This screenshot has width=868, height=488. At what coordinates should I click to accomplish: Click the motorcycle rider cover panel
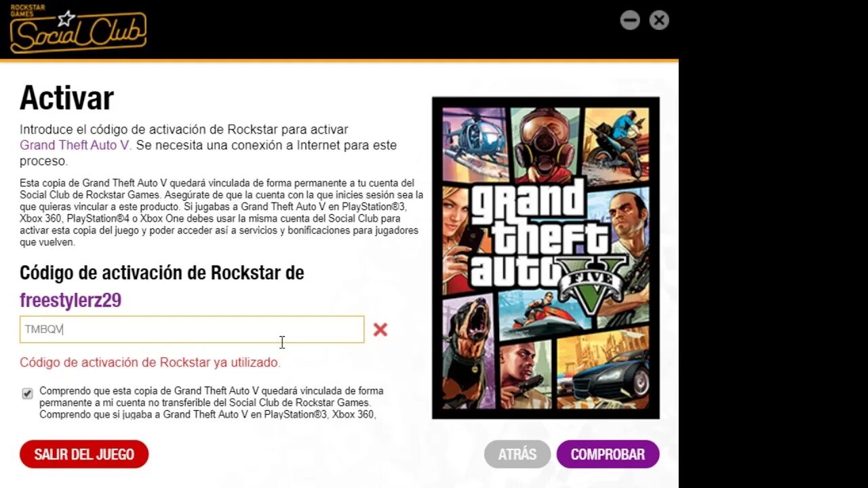tap(616, 143)
